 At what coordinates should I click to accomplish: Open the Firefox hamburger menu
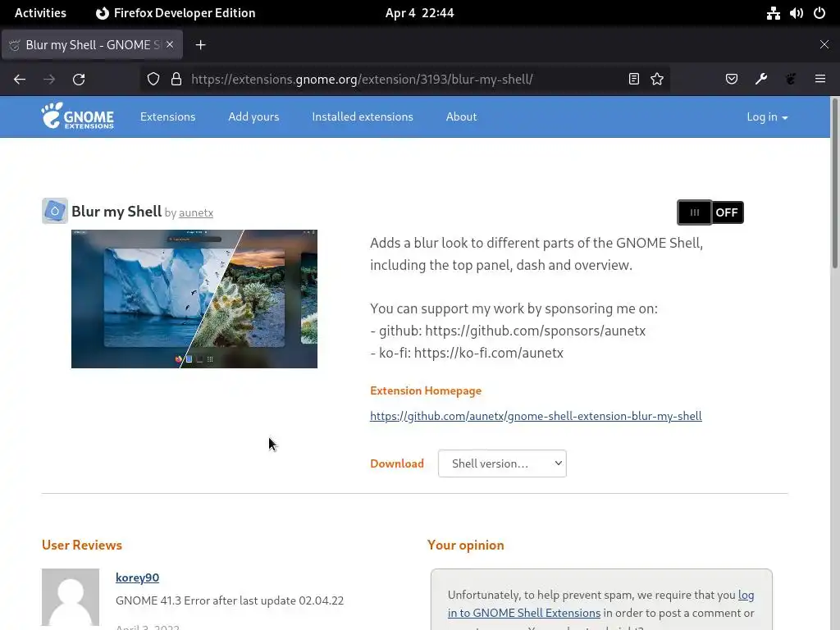819,79
